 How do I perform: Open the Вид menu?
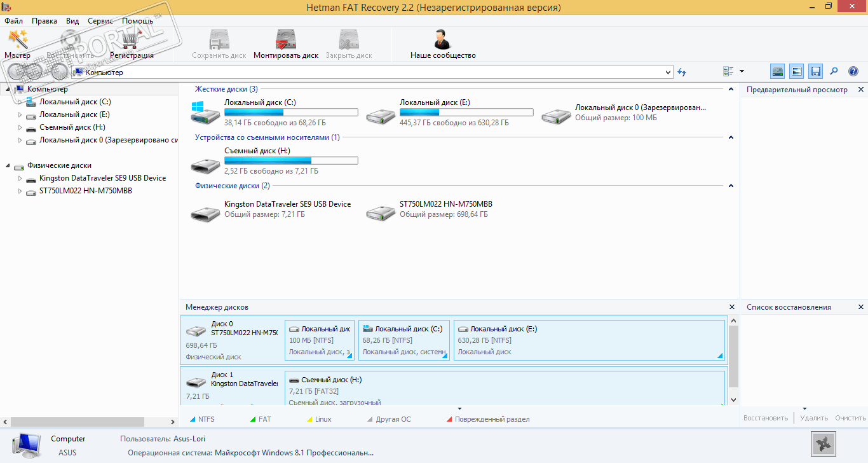click(x=72, y=20)
